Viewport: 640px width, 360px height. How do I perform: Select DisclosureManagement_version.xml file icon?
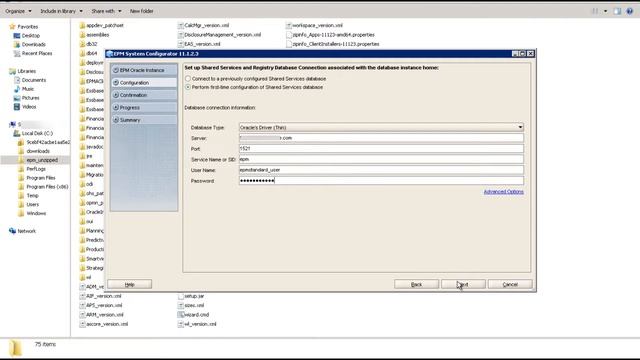[x=180, y=35]
